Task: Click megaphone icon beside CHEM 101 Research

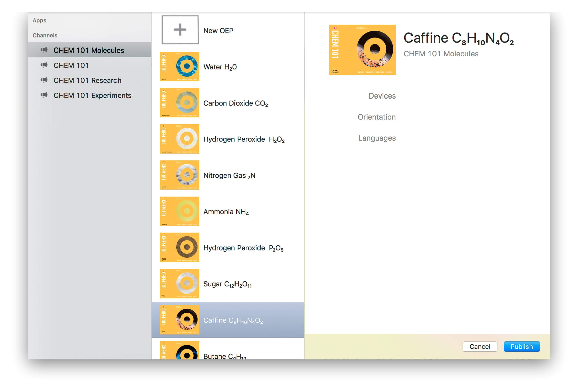Action: (44, 80)
